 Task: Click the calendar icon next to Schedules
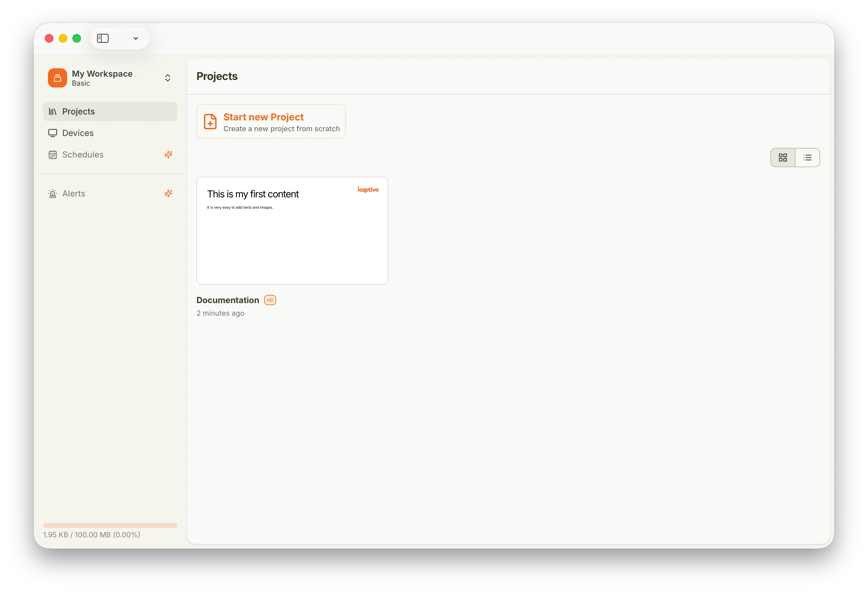[53, 154]
